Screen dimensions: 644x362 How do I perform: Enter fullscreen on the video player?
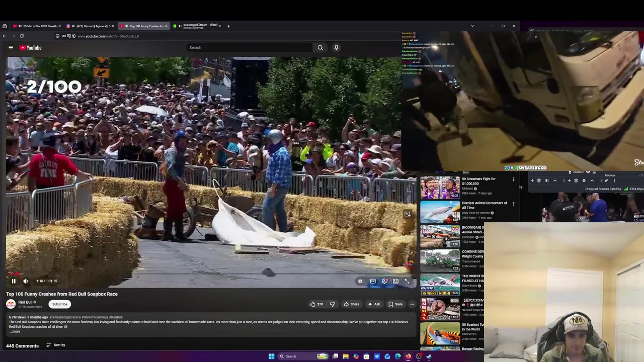pyautogui.click(x=407, y=281)
